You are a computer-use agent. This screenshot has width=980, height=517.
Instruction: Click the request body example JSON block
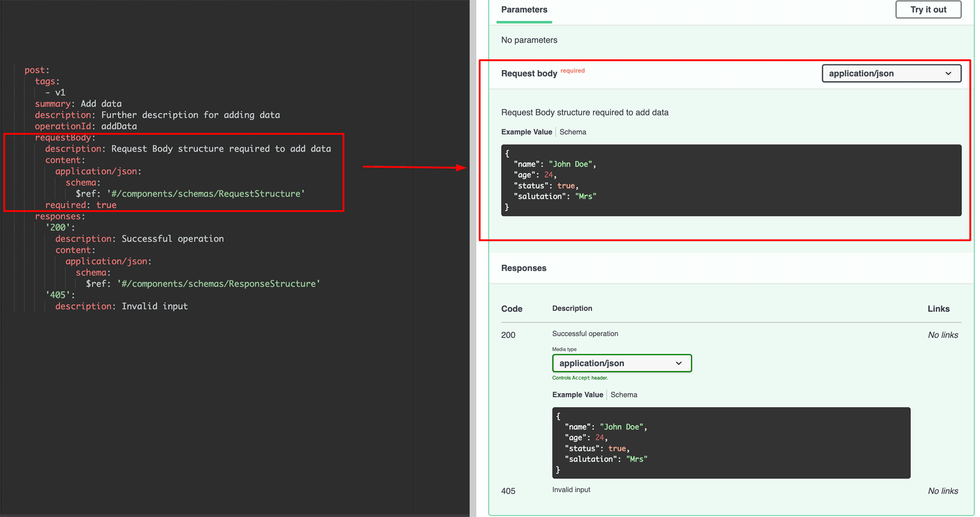click(x=730, y=180)
